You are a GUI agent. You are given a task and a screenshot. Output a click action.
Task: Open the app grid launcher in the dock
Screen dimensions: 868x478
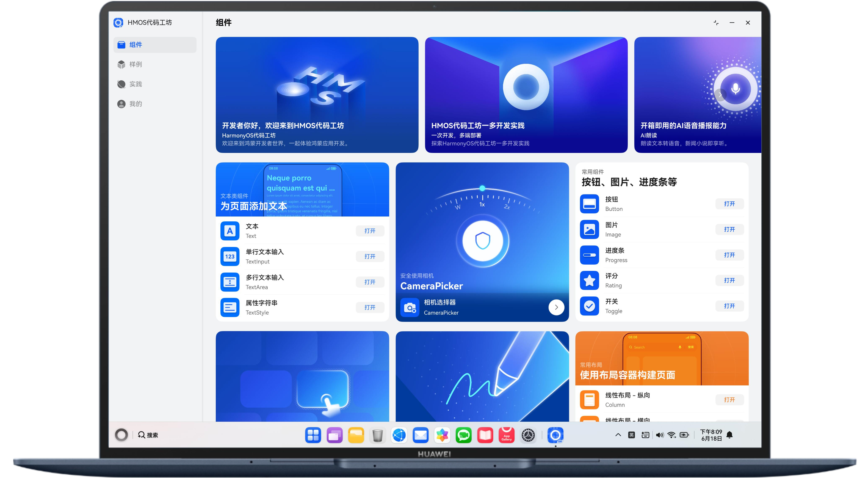[313, 435]
